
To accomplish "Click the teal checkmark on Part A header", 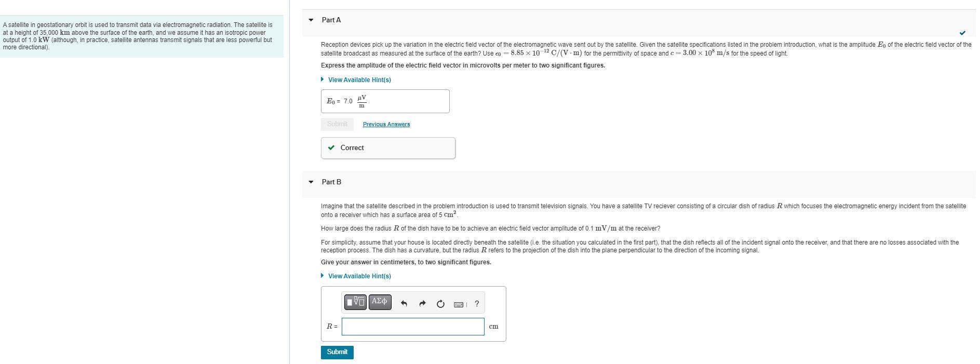I will [963, 32].
